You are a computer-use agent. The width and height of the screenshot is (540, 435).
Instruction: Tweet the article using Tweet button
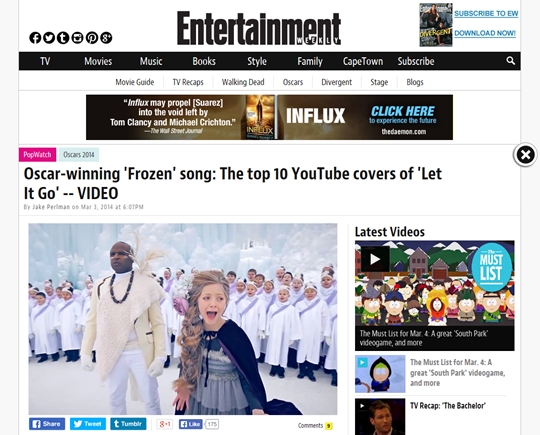coord(88,424)
